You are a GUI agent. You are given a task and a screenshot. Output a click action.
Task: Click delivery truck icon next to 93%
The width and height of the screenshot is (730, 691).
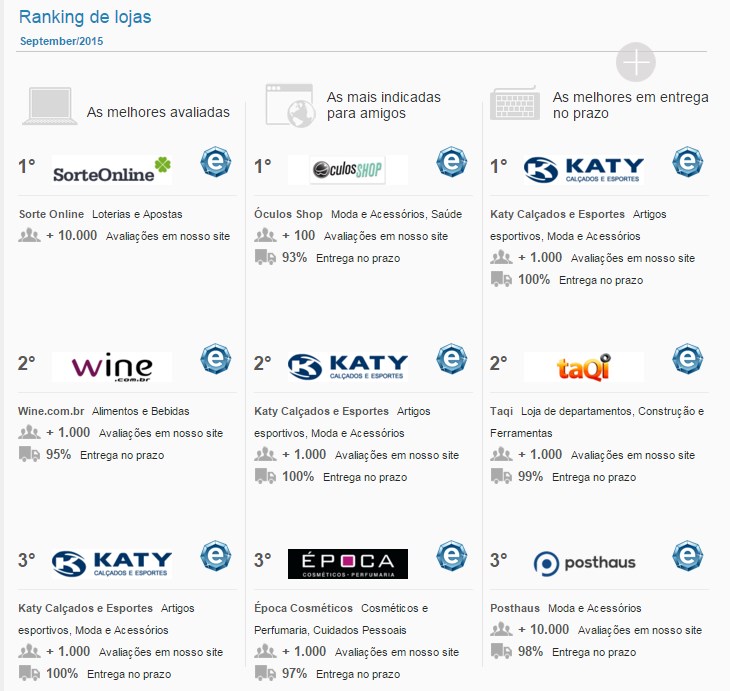(x=265, y=257)
